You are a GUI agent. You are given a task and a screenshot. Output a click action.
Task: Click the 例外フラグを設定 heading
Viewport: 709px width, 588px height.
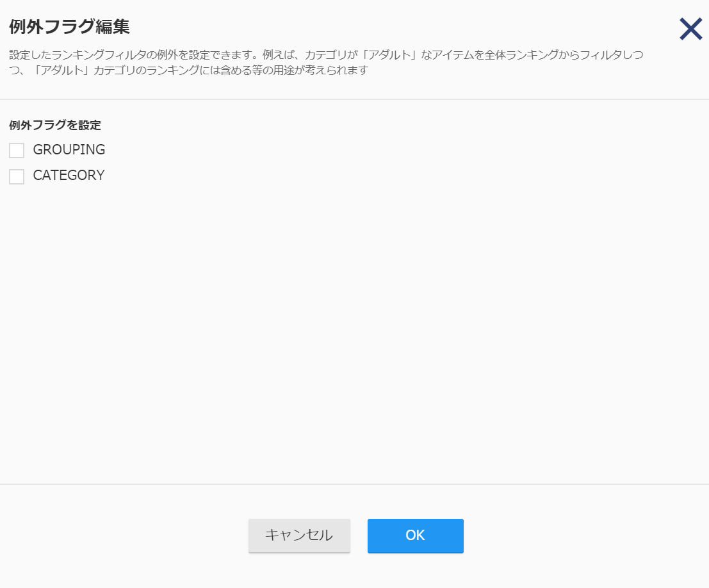55,126
